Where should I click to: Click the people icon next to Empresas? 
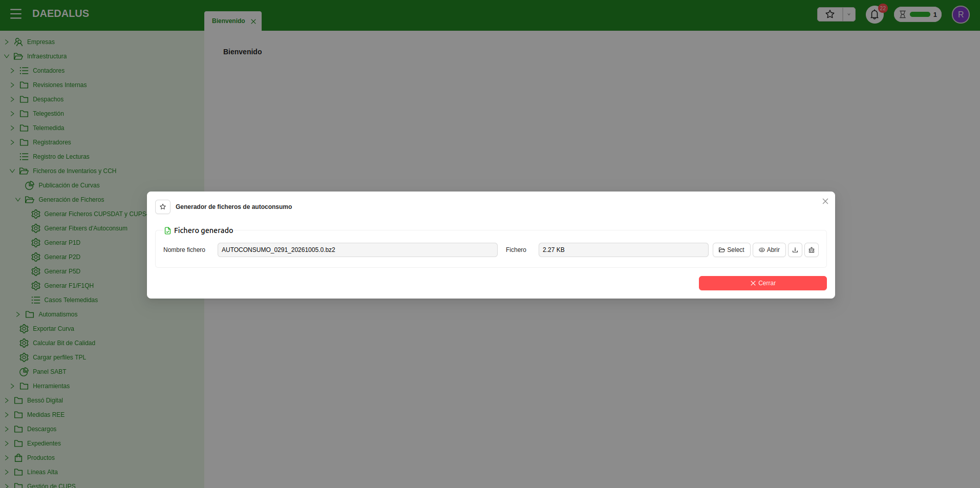tap(18, 42)
